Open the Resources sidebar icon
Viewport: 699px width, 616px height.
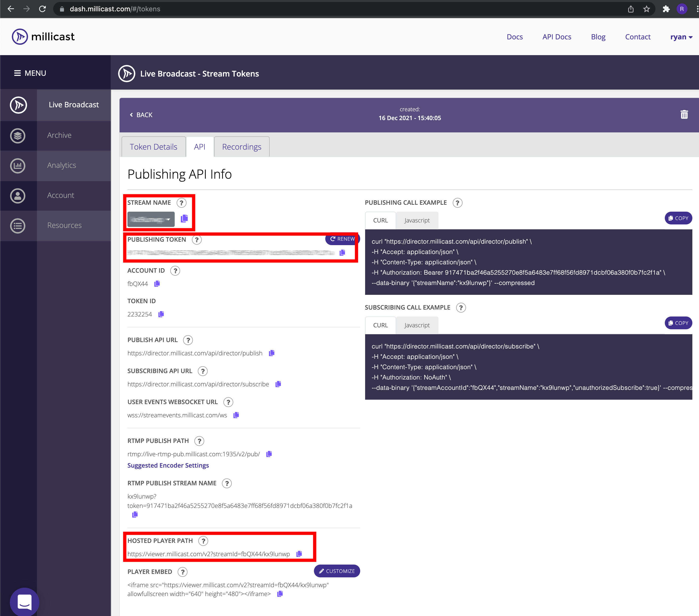(18, 226)
